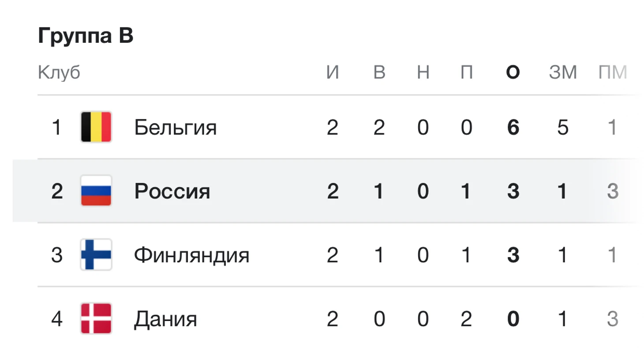The width and height of the screenshot is (644, 359).
Task: Click the Н draws column header
Action: (423, 72)
